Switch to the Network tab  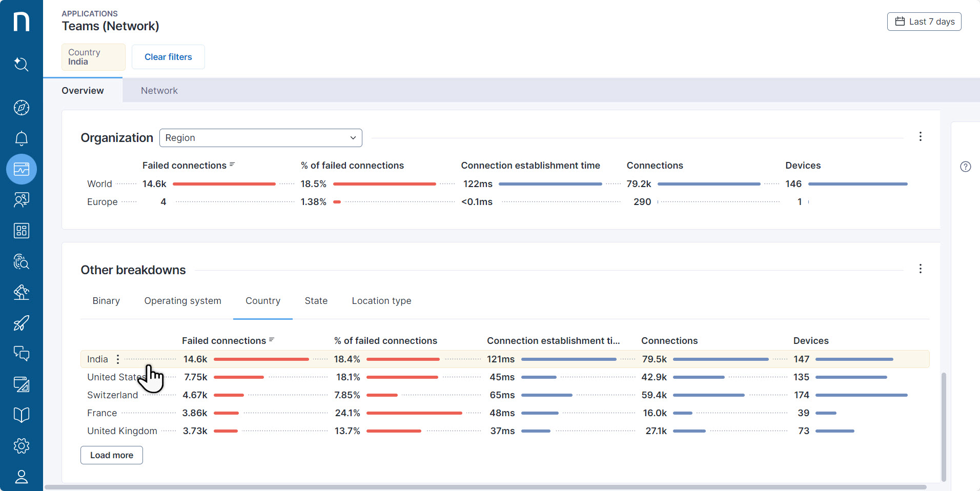click(x=159, y=91)
